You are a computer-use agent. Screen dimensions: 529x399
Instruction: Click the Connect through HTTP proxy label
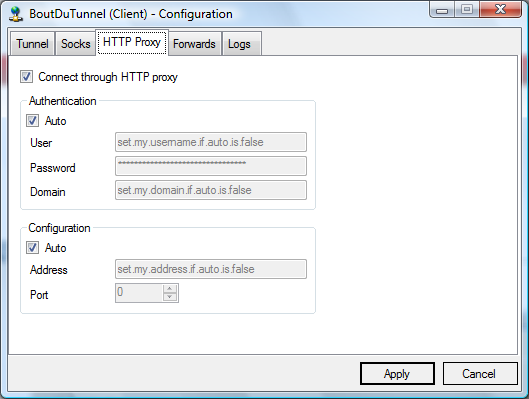108,77
